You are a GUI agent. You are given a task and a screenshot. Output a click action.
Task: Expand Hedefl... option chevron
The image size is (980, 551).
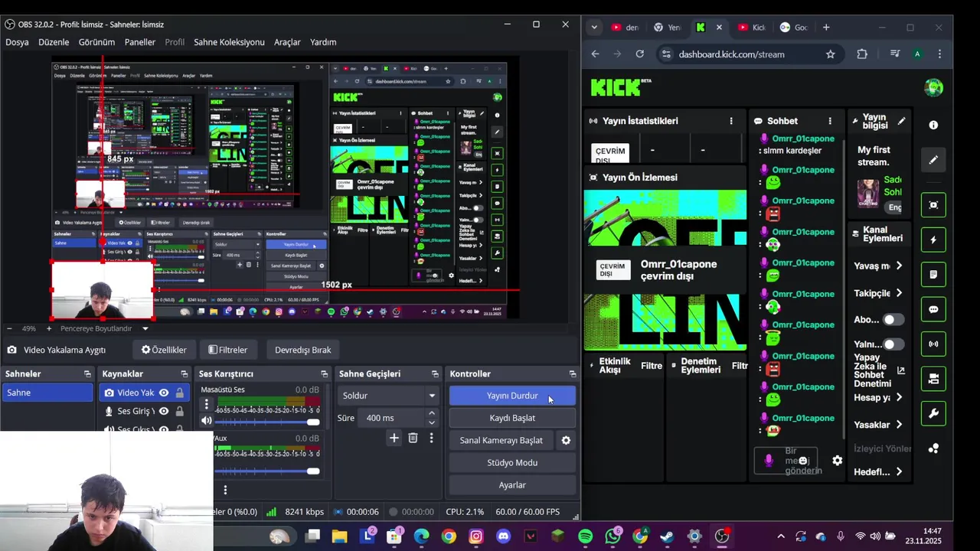coord(899,471)
